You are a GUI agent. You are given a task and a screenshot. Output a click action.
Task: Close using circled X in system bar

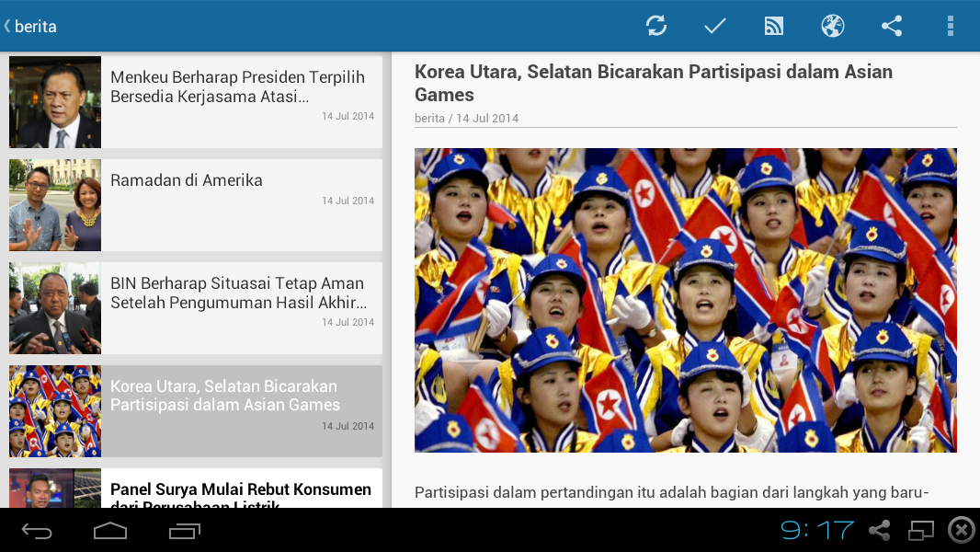tap(962, 530)
